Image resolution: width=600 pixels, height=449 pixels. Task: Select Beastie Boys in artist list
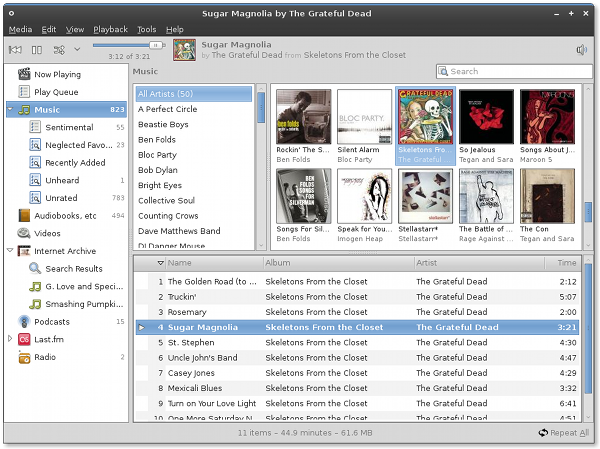(x=194, y=124)
